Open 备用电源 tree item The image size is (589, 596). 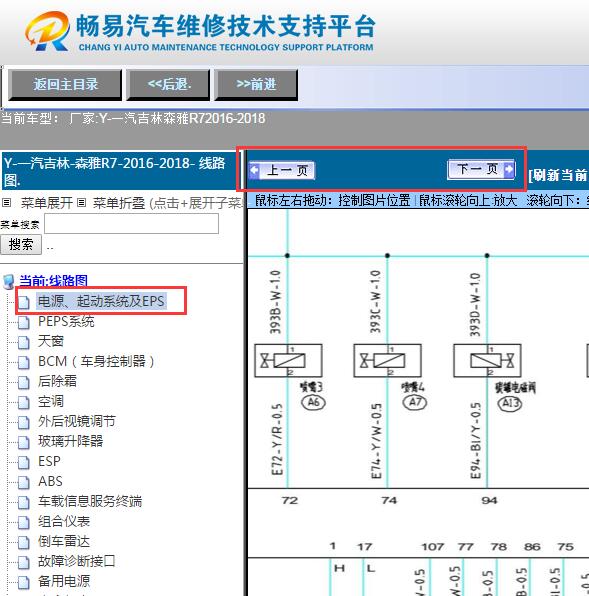64,581
